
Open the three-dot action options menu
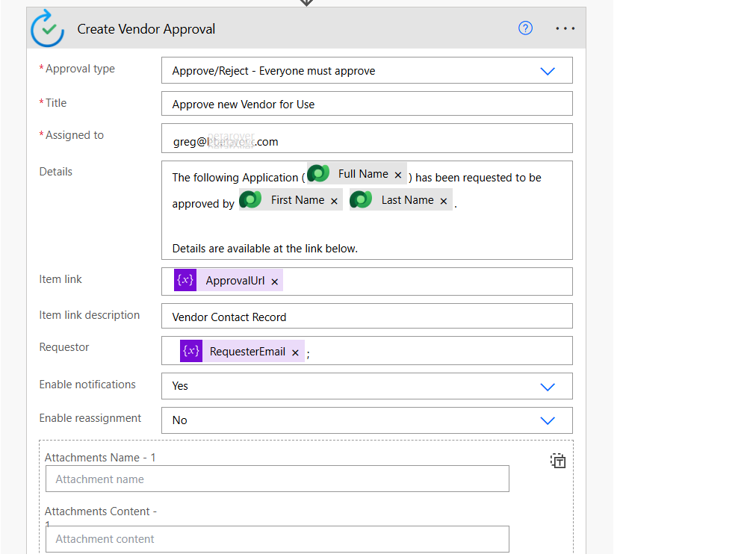565,28
